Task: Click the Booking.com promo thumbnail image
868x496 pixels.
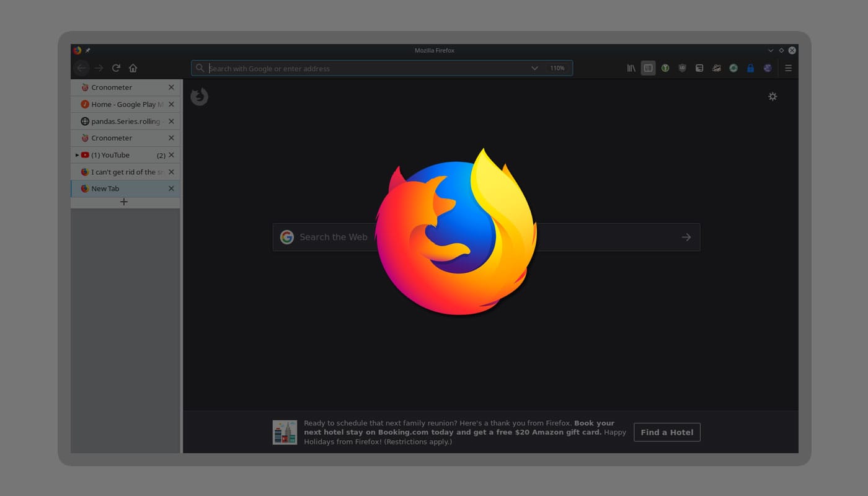Action: 285,432
